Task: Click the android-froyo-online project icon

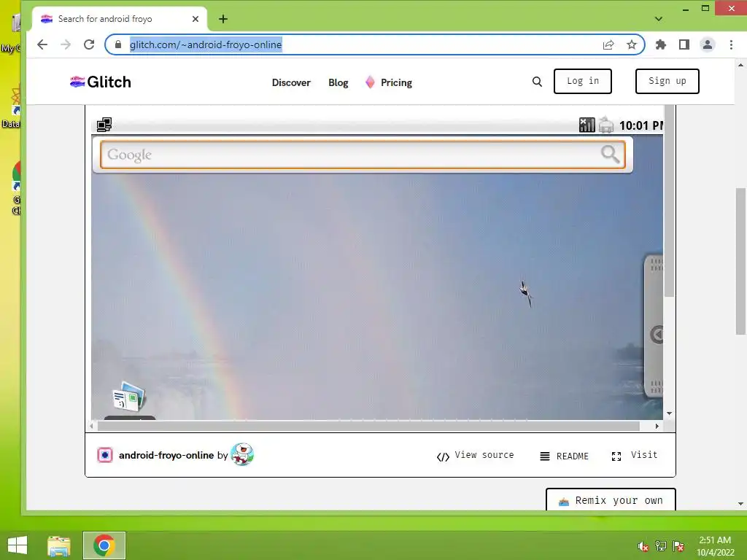Action: tap(105, 455)
